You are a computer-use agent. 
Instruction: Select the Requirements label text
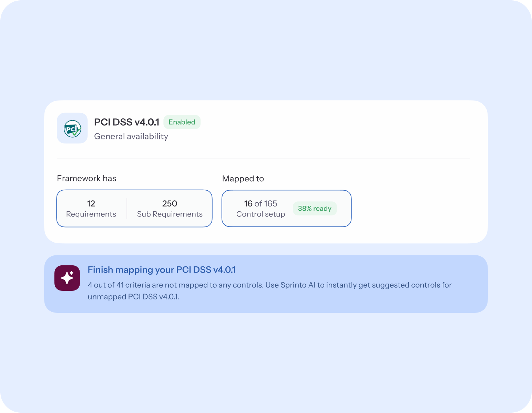(91, 214)
